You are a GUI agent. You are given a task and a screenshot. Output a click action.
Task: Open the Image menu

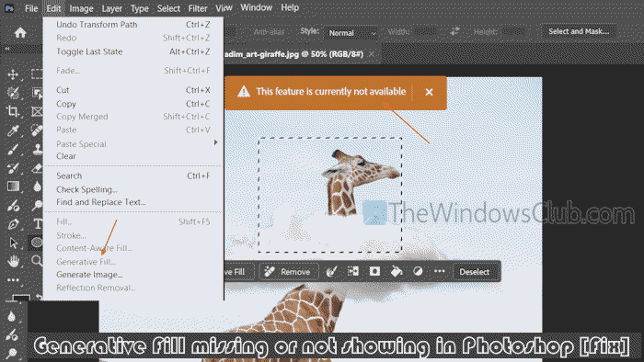point(81,8)
